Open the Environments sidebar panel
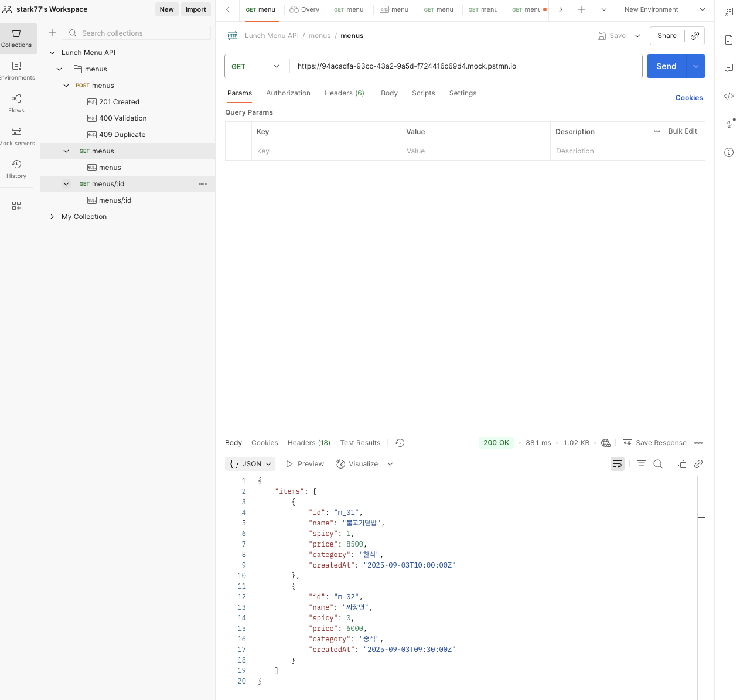 [x=16, y=71]
